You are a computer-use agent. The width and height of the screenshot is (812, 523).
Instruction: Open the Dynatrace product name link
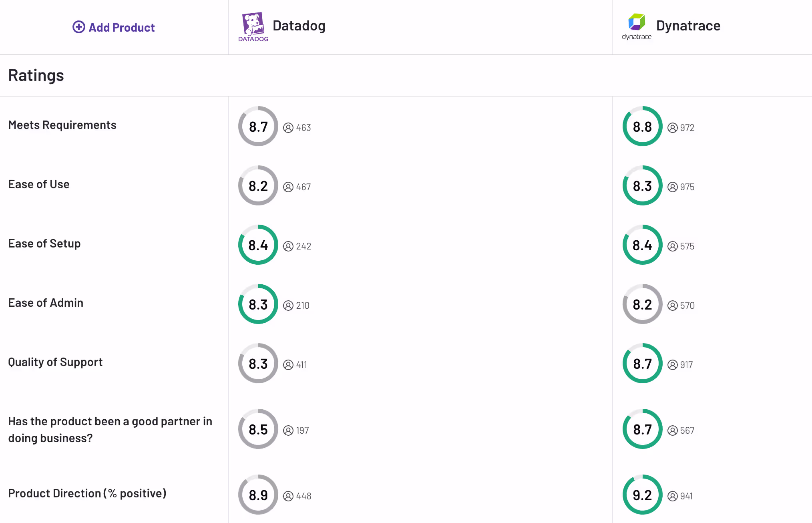pos(688,26)
